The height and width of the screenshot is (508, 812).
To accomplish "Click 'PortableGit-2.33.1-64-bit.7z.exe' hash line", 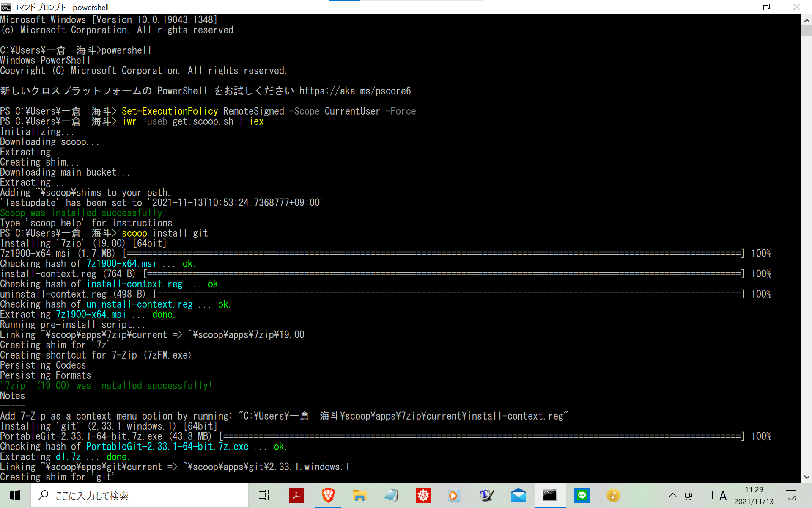I will (143, 447).
